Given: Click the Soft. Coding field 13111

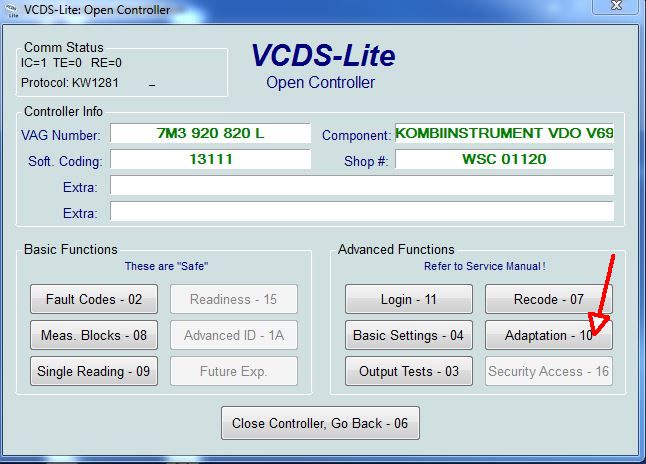Looking at the screenshot, I should (211, 159).
